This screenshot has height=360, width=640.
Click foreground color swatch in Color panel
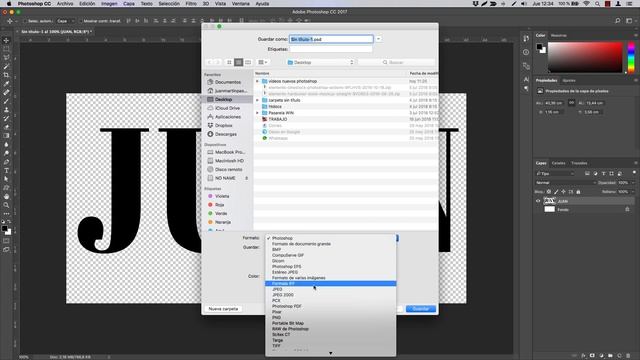click(x=539, y=47)
